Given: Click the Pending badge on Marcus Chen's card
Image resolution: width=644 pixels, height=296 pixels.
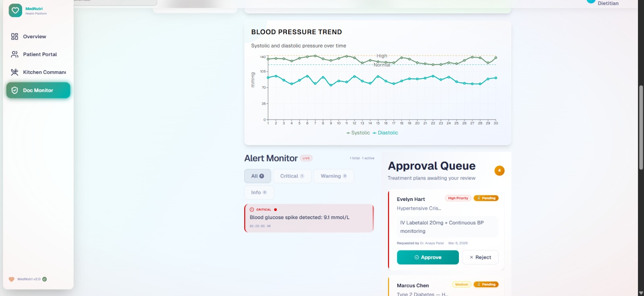Looking at the screenshot, I should pyautogui.click(x=486, y=284).
